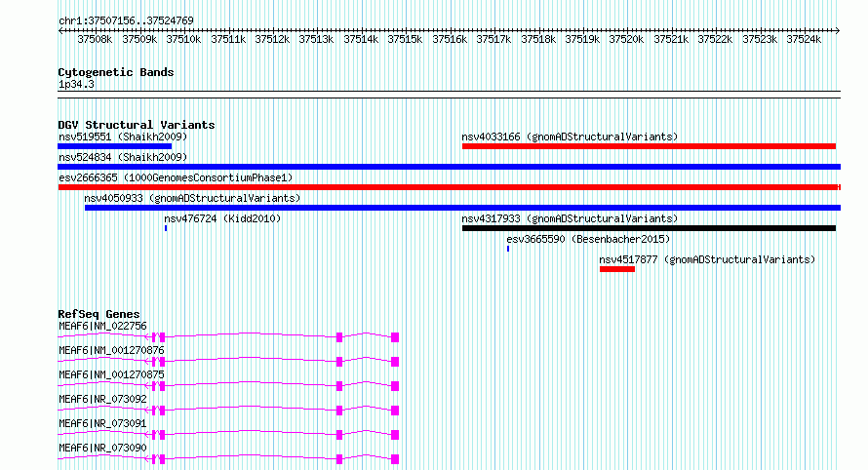Click the short red bar of nsv4517877
The image size is (868, 470).
pos(617,269)
